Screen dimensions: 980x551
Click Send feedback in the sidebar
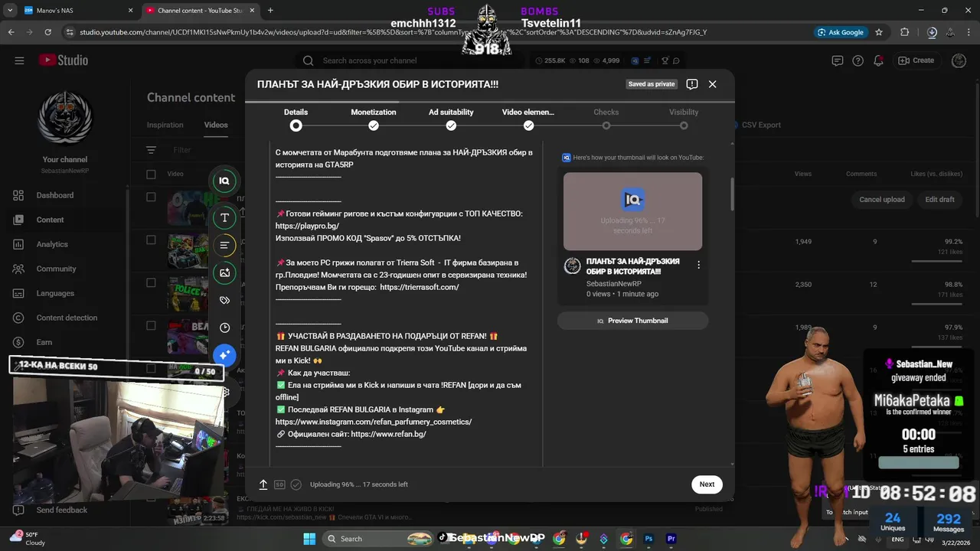(x=61, y=510)
